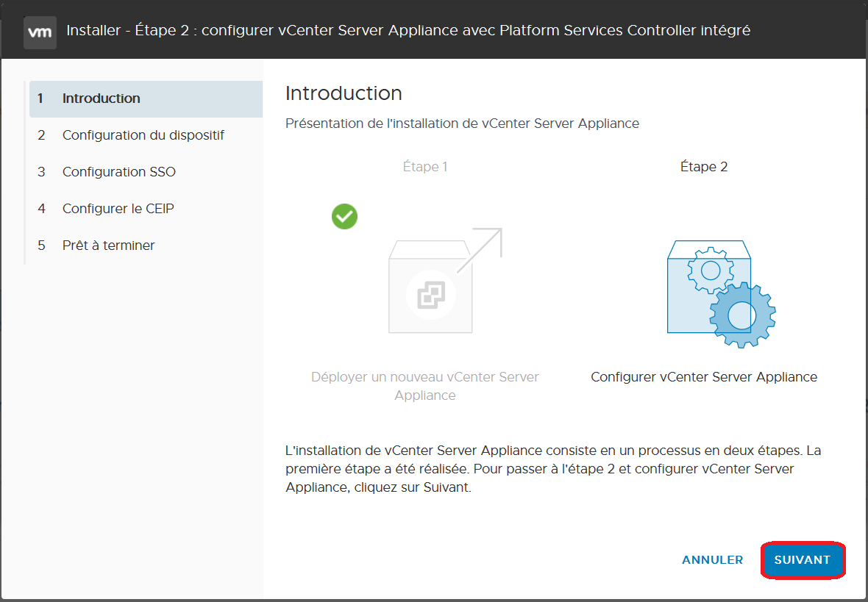Viewport: 868px width, 602px height.
Task: Click the gears configure appliance icon
Action: 722,294
